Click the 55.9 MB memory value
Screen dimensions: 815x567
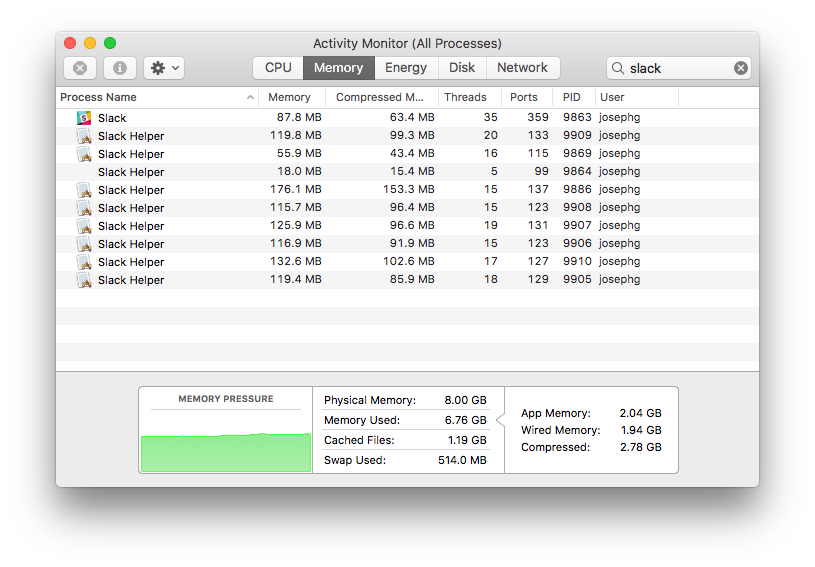click(299, 153)
